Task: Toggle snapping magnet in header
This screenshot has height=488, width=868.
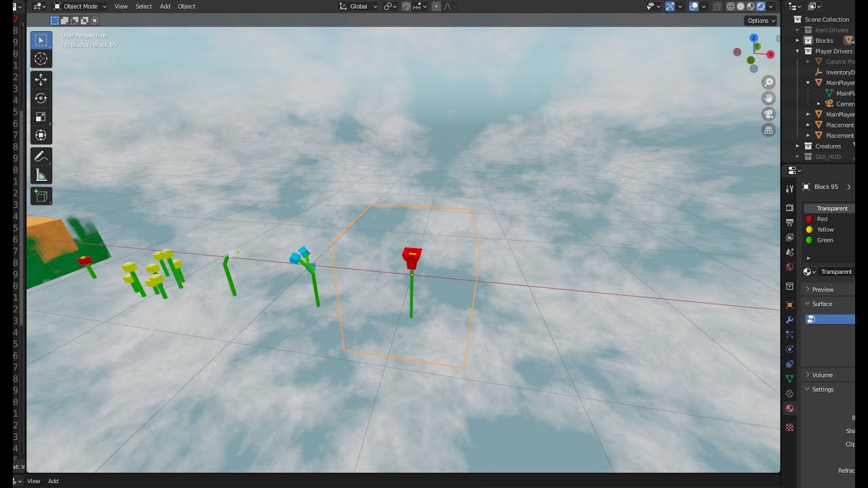Action: coord(406,6)
